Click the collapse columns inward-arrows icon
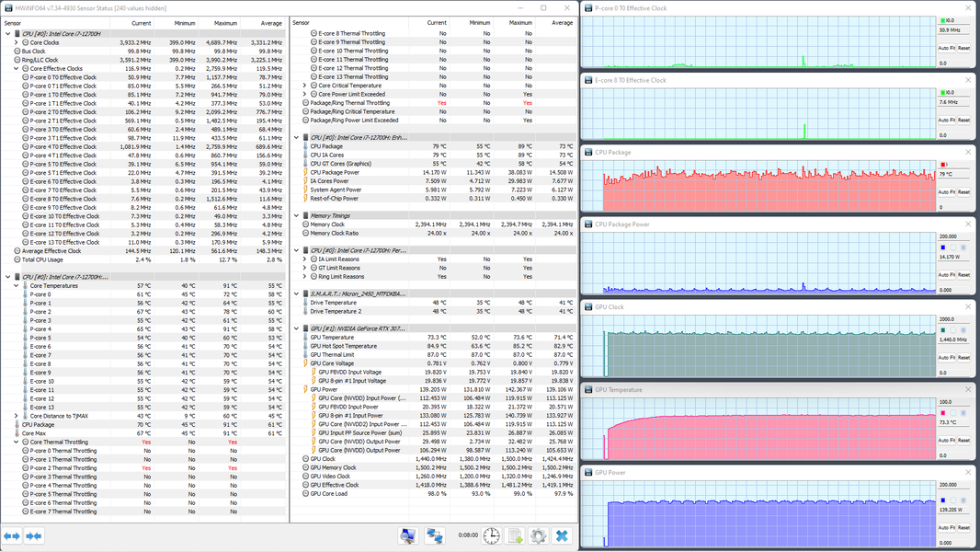Image resolution: width=980 pixels, height=552 pixels. (x=34, y=535)
